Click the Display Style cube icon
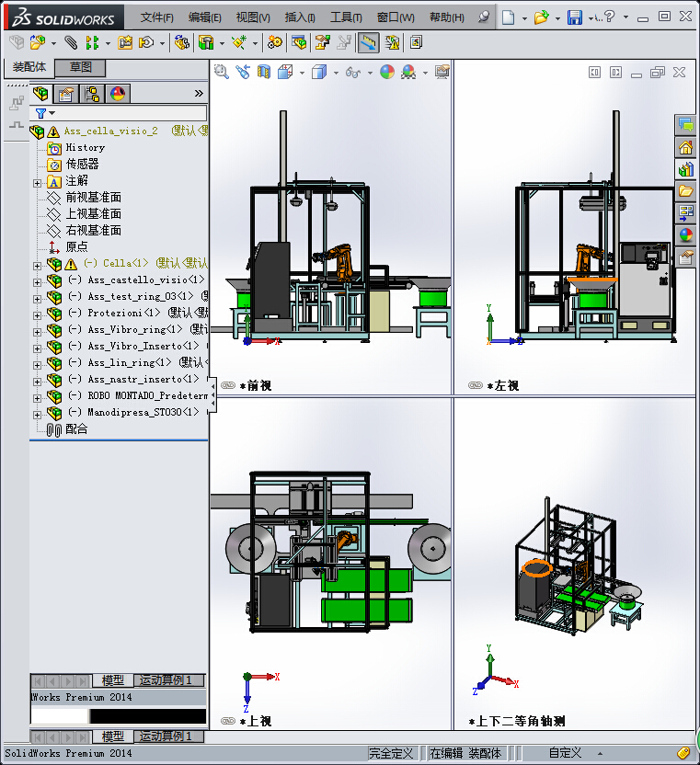This screenshot has width=700, height=765. pyautogui.click(x=319, y=73)
